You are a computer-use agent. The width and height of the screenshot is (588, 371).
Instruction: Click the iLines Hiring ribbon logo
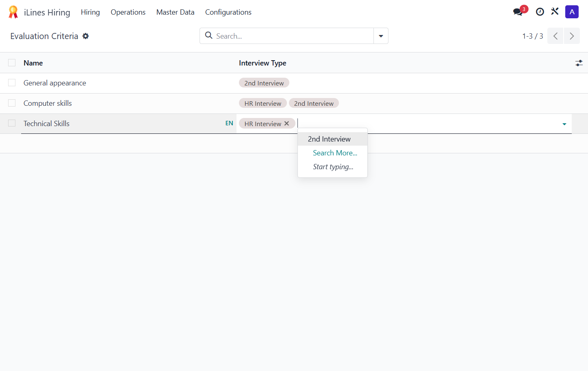point(13,12)
